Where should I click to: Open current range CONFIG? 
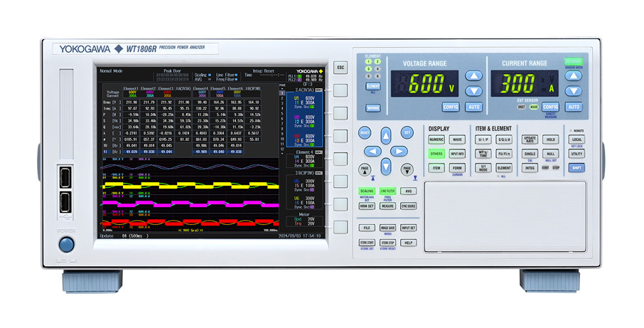pyautogui.click(x=550, y=107)
